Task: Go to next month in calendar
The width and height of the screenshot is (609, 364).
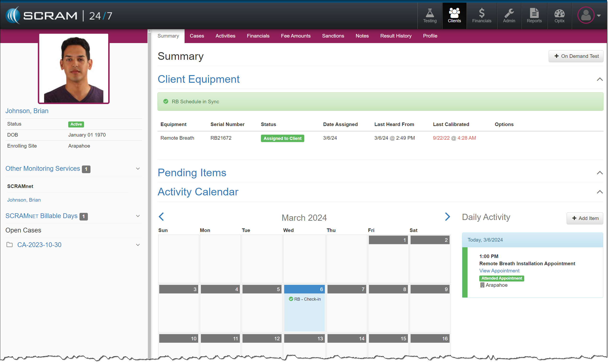Action: coord(447,217)
